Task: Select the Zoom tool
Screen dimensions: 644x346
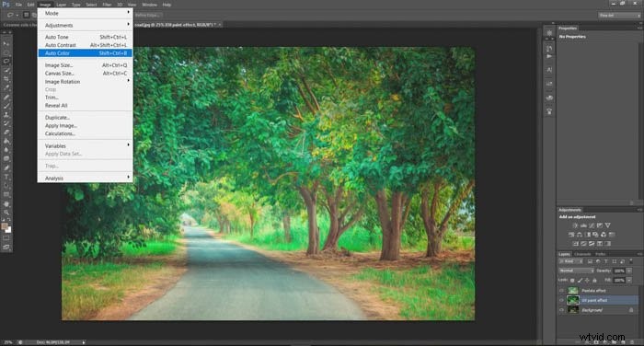Action: 6,212
